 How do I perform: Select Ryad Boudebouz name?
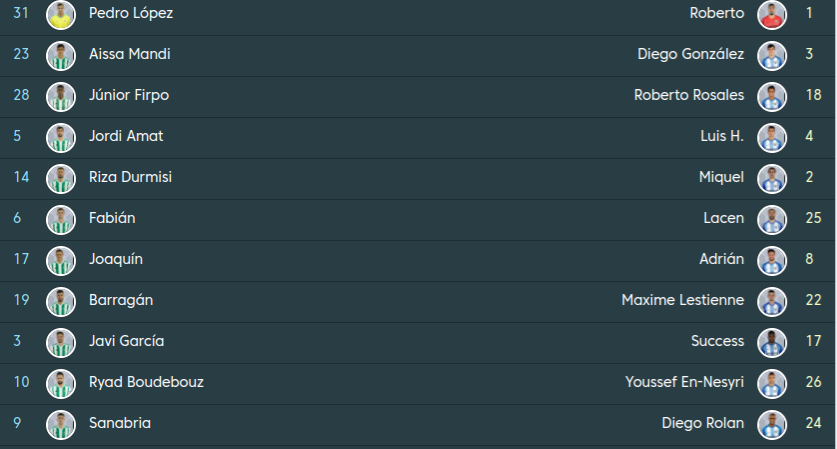click(146, 383)
